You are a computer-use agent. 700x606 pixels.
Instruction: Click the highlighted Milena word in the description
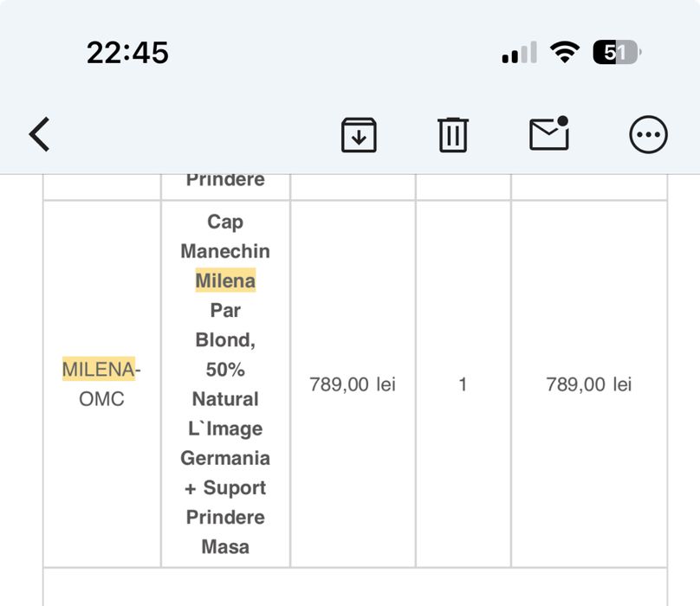coord(225,280)
